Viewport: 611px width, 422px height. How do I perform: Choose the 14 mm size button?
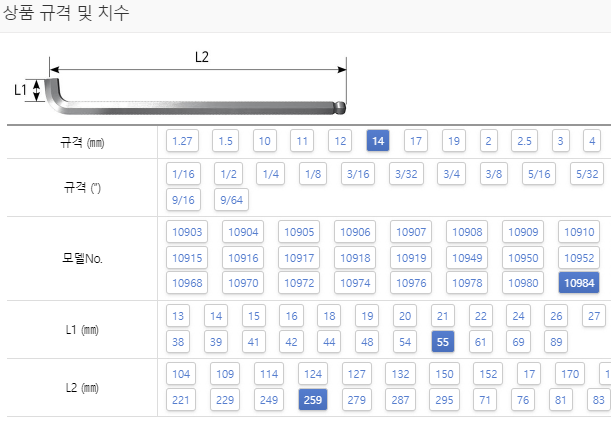[378, 141]
